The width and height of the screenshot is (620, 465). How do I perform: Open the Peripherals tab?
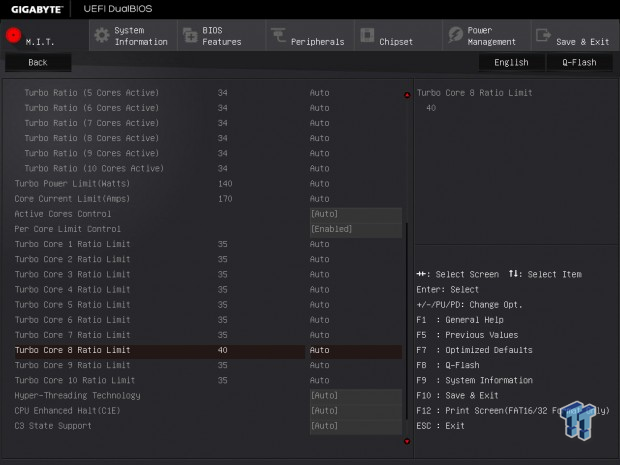(x=310, y=36)
